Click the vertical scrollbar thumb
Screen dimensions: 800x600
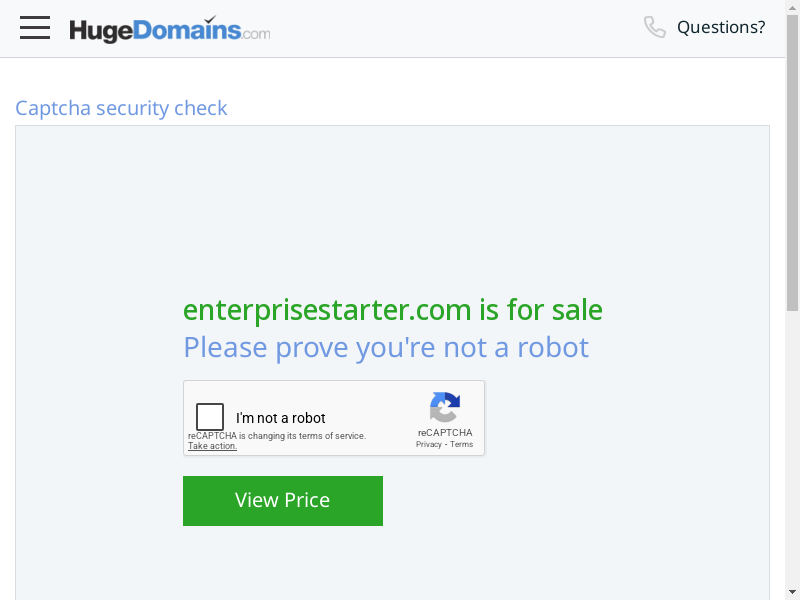point(792,163)
